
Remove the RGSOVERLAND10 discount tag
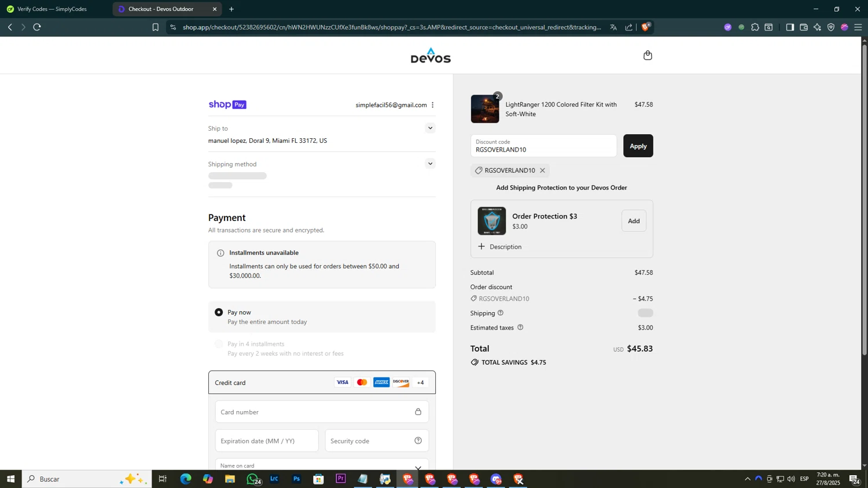click(x=542, y=171)
